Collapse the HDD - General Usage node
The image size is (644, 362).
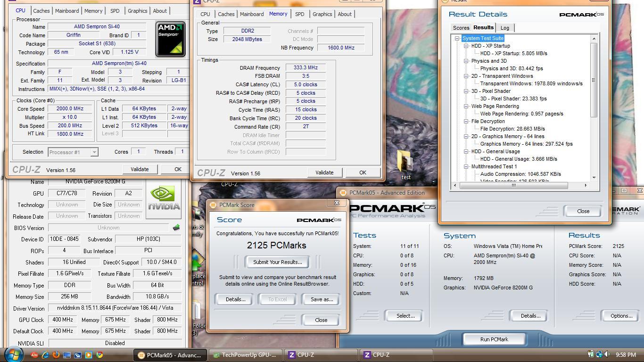tap(466, 151)
